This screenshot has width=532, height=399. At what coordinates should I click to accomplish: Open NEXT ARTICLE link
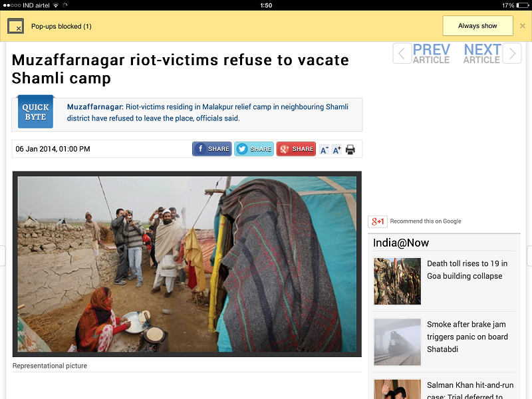pyautogui.click(x=482, y=54)
